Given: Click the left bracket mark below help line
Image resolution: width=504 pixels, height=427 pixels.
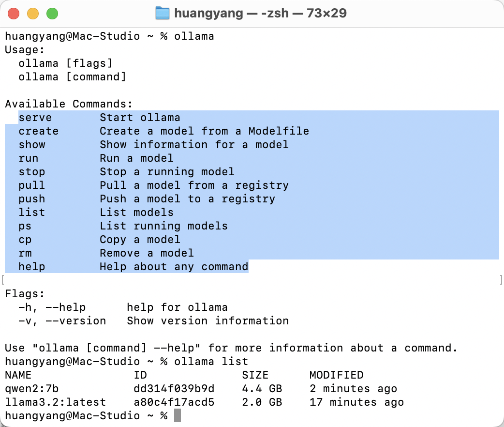Looking at the screenshot, I should [3, 280].
